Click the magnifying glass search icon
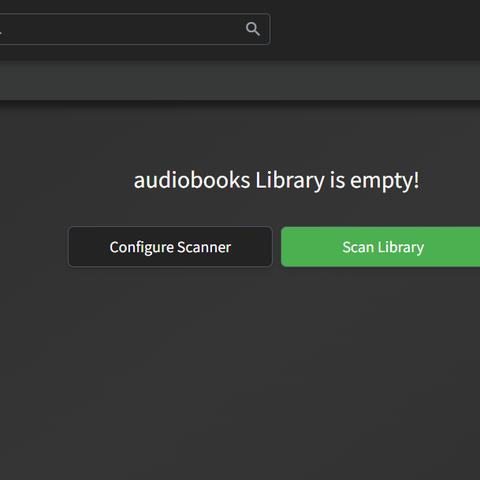Viewport: 480px width, 480px height. click(x=253, y=29)
